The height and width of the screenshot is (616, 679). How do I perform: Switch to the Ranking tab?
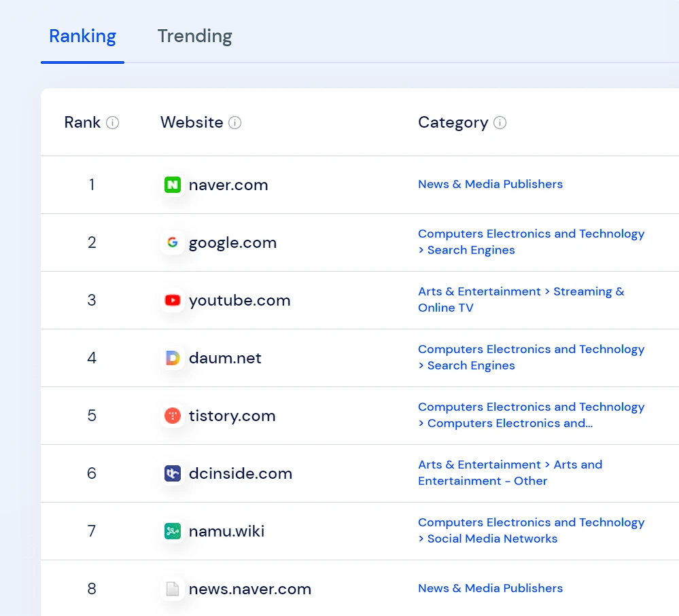coord(82,37)
